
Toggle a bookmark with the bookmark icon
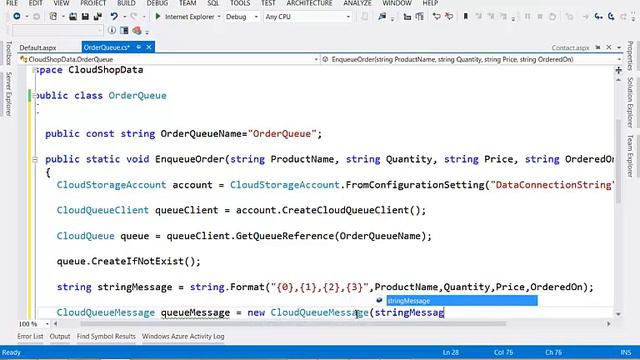point(465,16)
